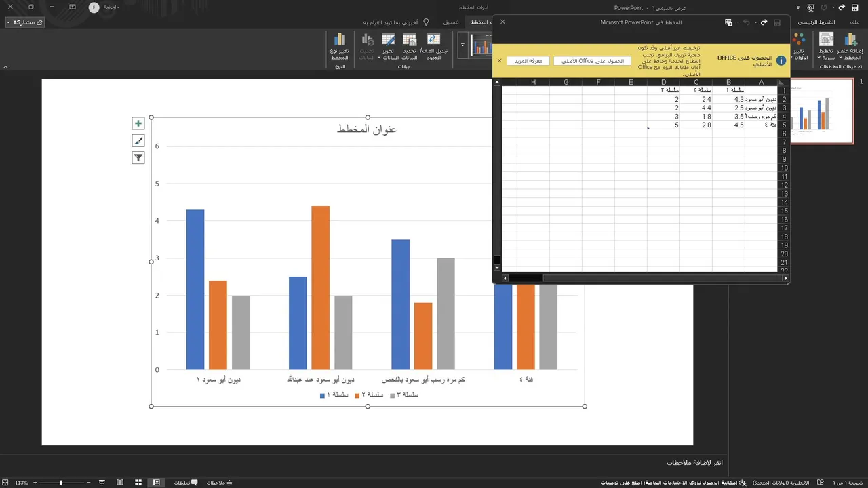The height and width of the screenshot is (488, 868).
Task: Open Edit Data dropdown arrow
Action: [378, 58]
